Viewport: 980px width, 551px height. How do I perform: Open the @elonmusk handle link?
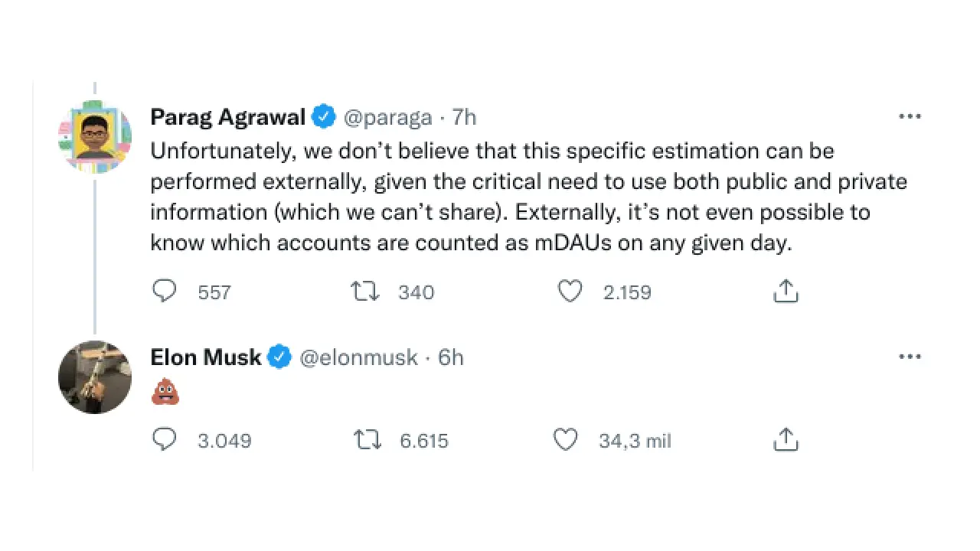358,357
